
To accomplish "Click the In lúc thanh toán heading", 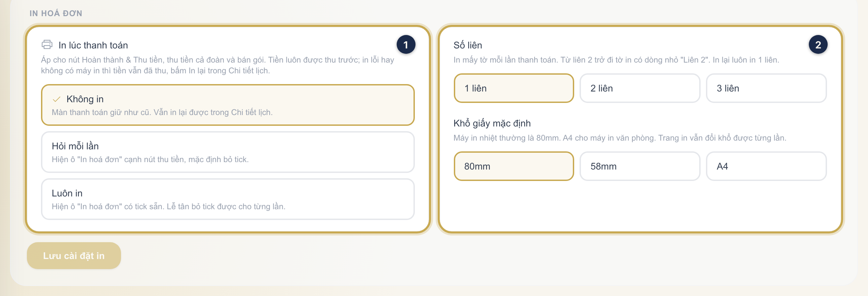I will 93,45.
